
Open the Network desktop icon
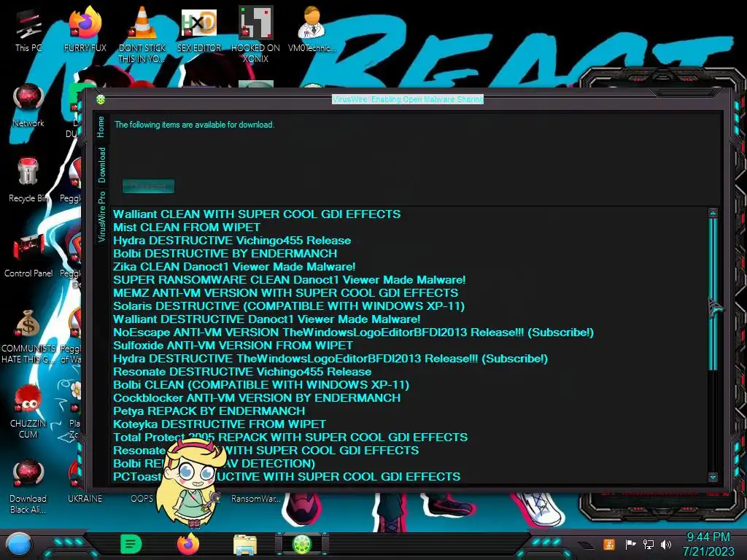[28, 106]
